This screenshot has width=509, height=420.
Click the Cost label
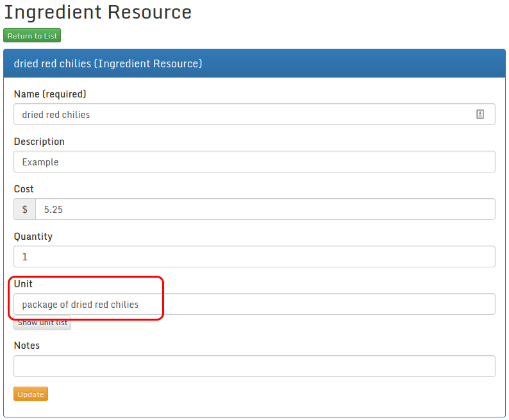[24, 189]
